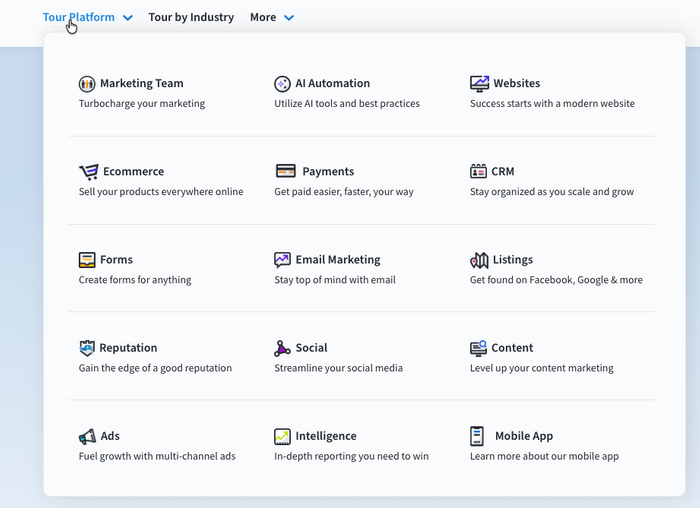Open the Tour Platform menu label
The height and width of the screenshot is (508, 700).
[x=79, y=17]
